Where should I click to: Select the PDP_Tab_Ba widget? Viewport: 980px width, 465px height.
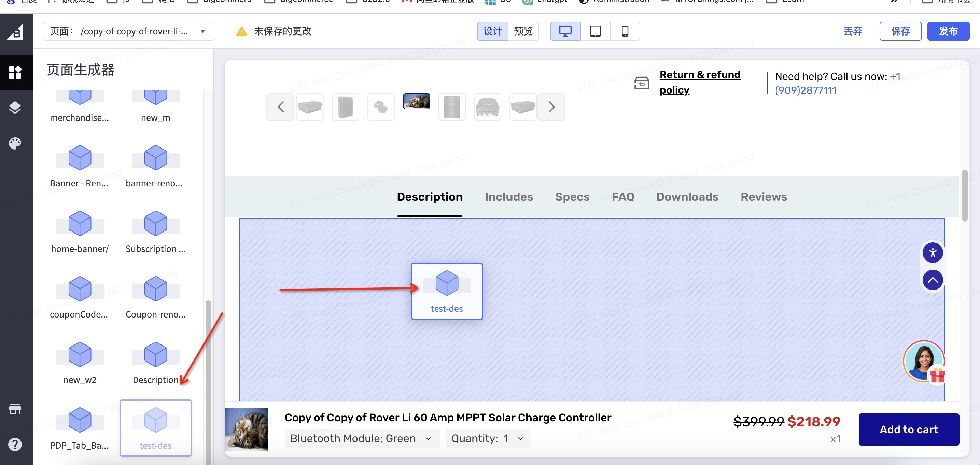pyautogui.click(x=80, y=428)
